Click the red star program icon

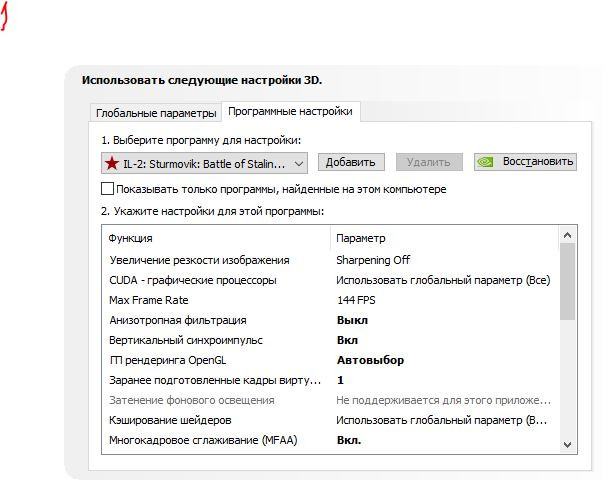112,163
